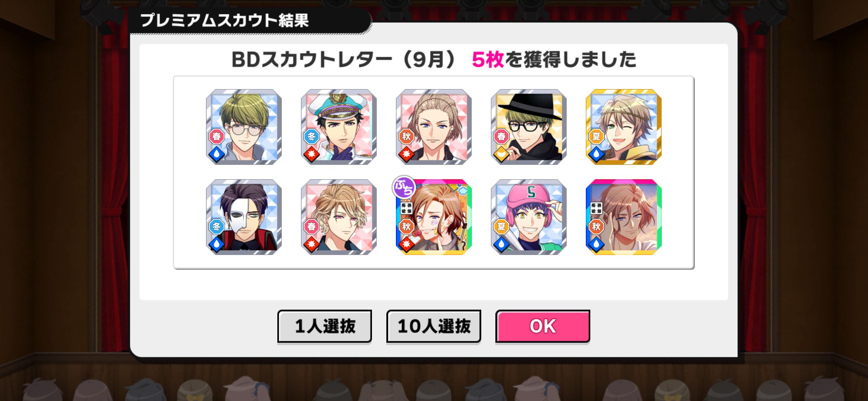
Task: Open the rainbow-framed sunset character card
Action: pos(624,217)
